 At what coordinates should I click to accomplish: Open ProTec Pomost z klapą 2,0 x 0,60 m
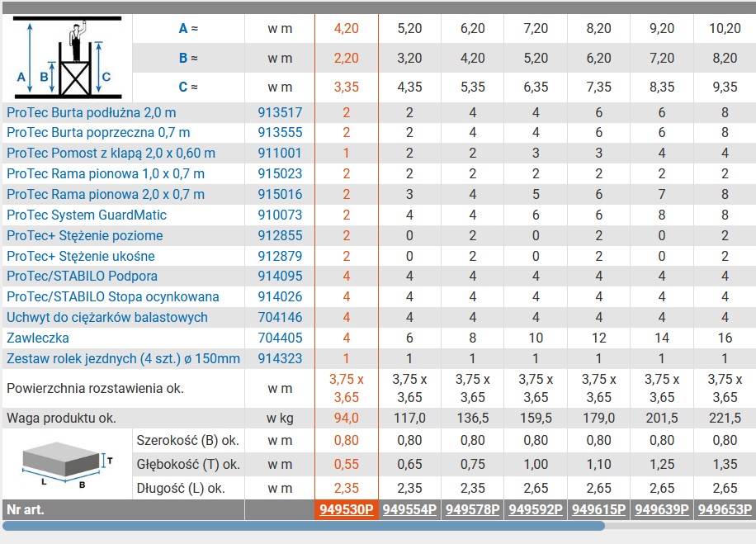[x=111, y=154]
